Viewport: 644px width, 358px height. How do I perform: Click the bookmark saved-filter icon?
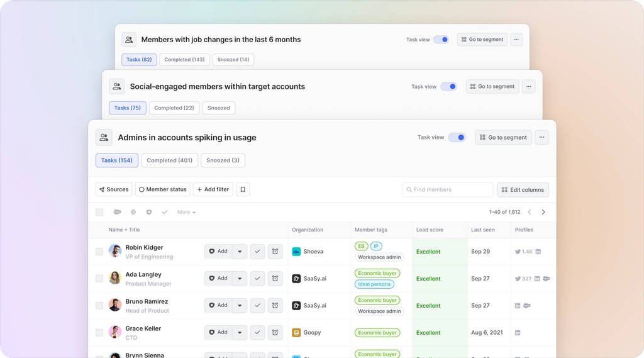(243, 189)
